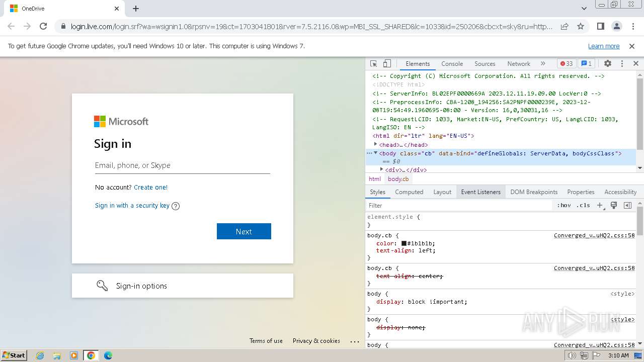Open the security key help question icon
Screen dimensions: 644x362
(176, 206)
